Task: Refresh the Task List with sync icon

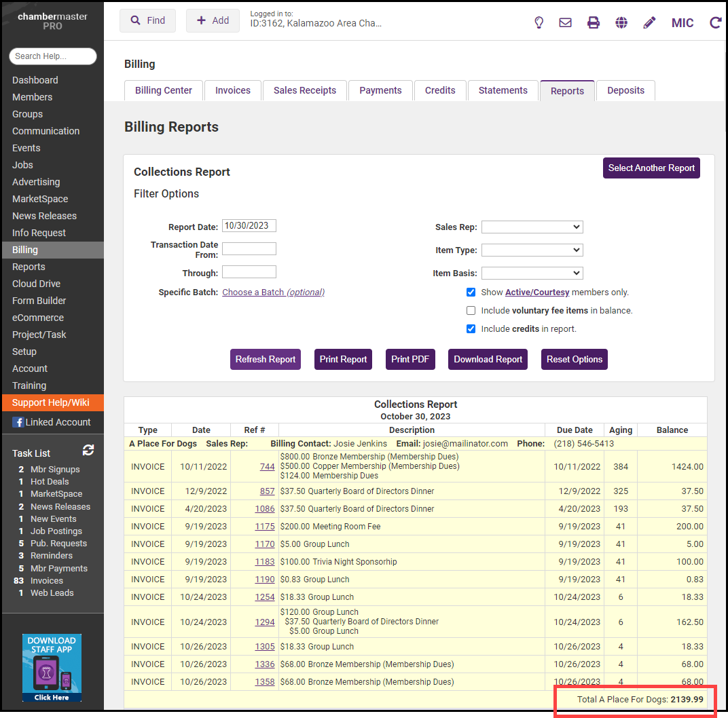Action: click(88, 450)
